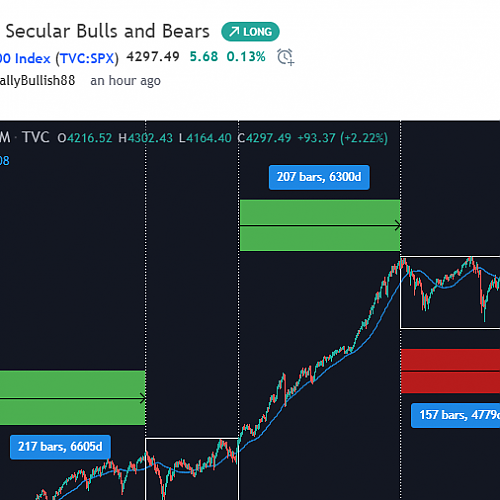The height and width of the screenshot is (500, 500).
Task: Click the 0.13% percent change in header
Action: 246,57
